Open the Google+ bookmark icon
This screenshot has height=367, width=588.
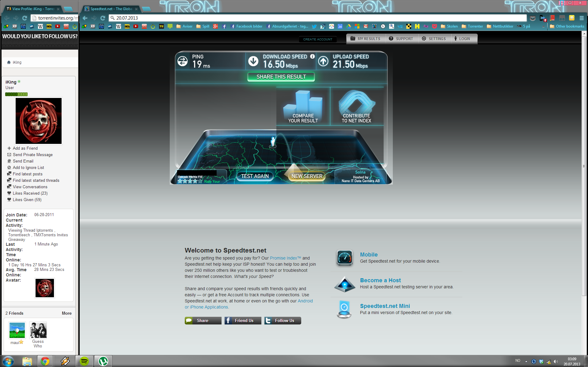(x=215, y=26)
